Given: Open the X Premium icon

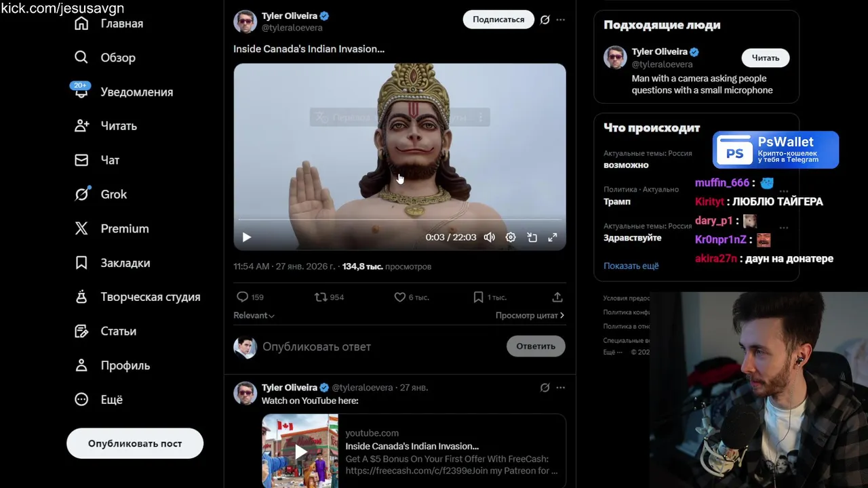Looking at the screenshot, I should [81, 228].
